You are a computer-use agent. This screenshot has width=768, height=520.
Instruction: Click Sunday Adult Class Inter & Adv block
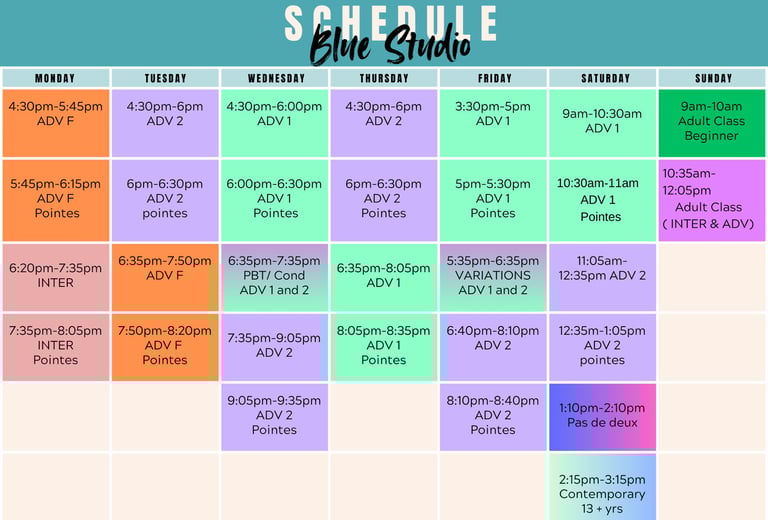(x=712, y=200)
